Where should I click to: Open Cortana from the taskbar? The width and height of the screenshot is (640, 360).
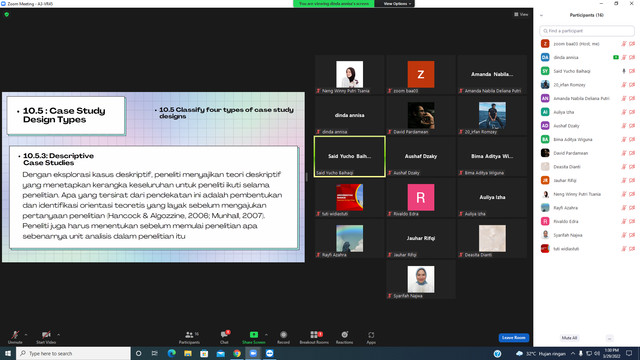[x=138, y=353]
